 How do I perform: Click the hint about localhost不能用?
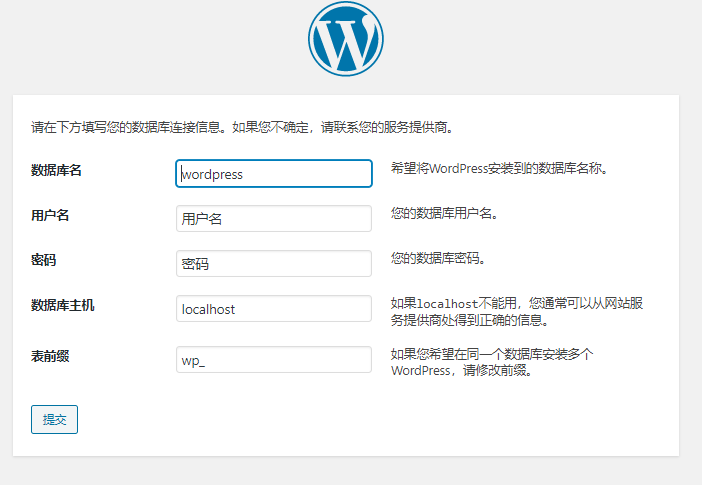click(517, 312)
